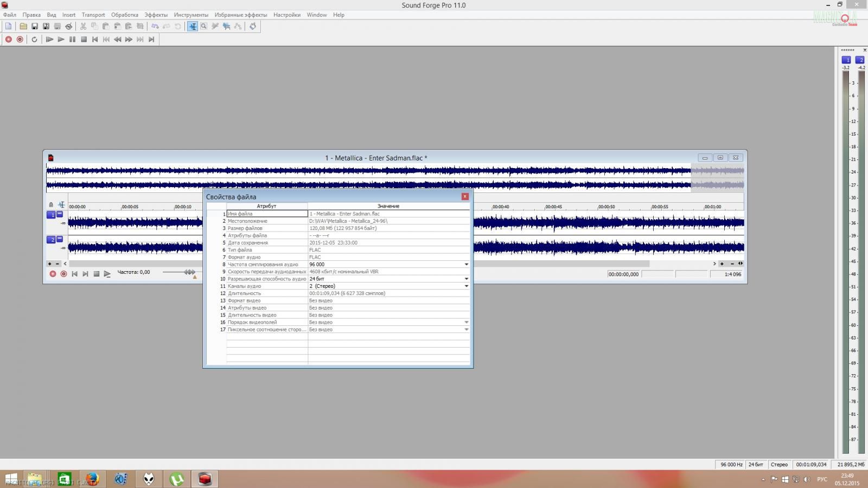The image size is (868, 488).
Task: Click the Местоположение value path
Action: click(x=348, y=221)
